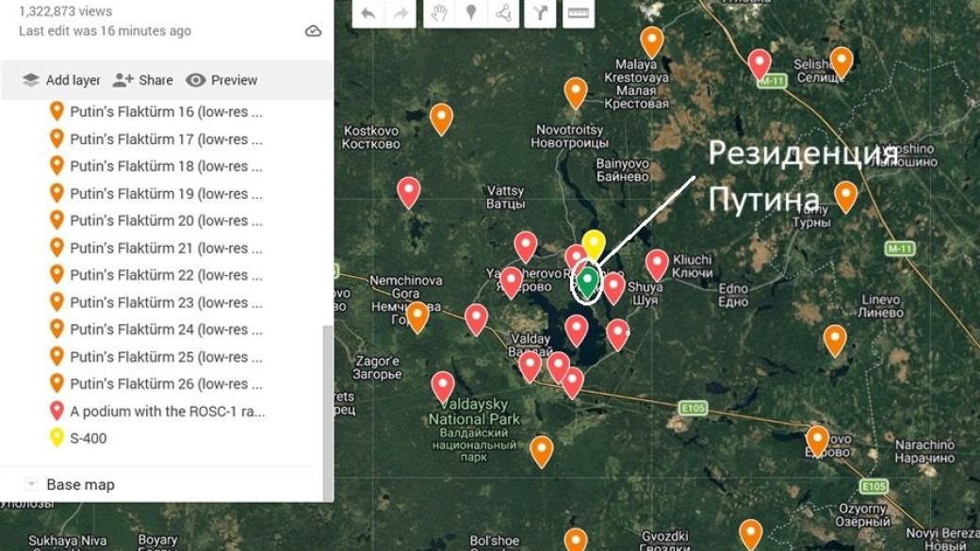Select the add marker tool

point(470,13)
